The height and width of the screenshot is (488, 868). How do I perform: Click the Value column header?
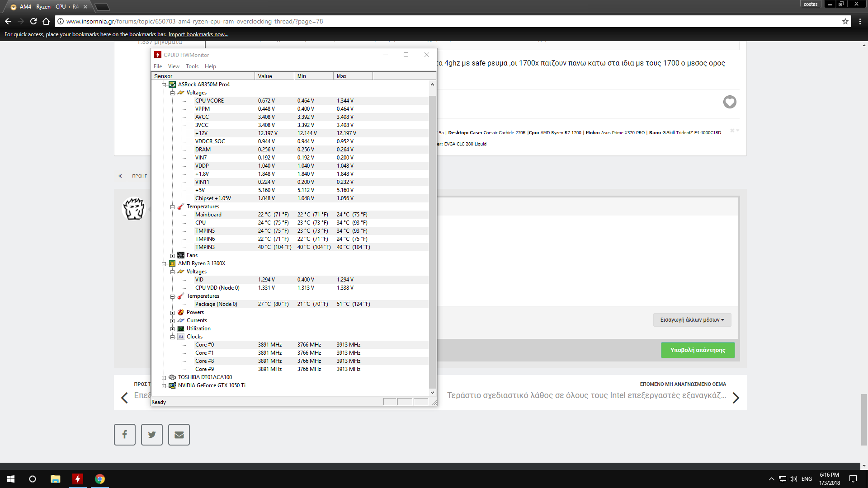274,76
